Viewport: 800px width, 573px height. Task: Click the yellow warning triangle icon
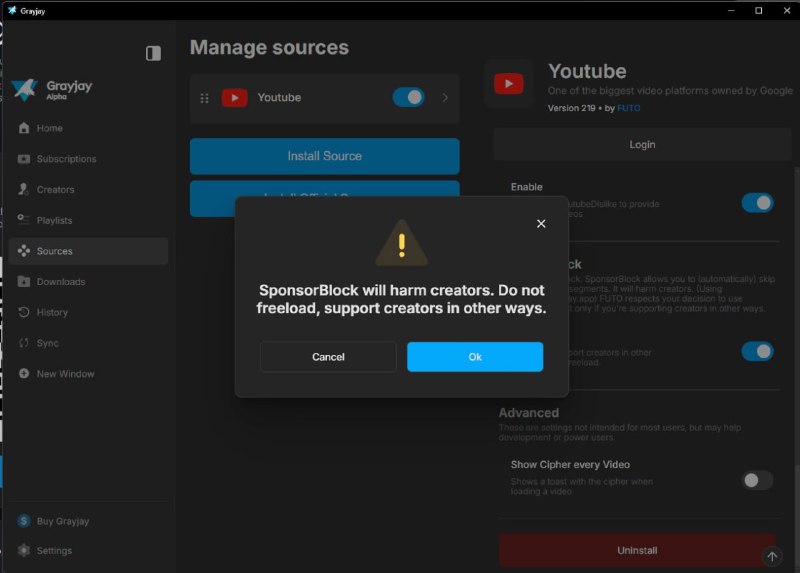(x=402, y=243)
